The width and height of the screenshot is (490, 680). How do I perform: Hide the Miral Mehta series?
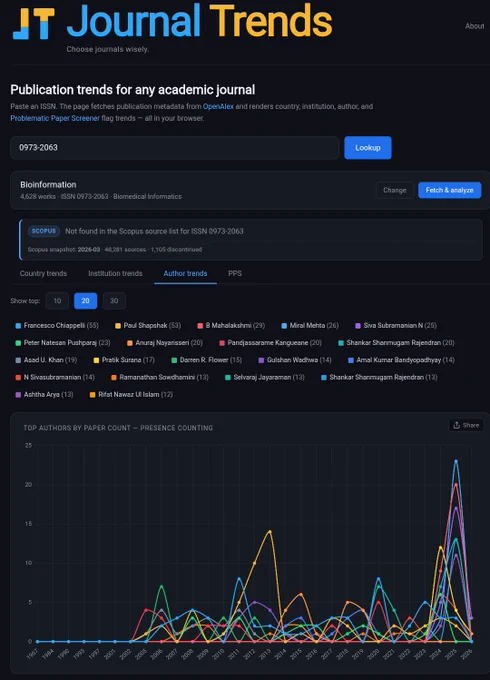[x=310, y=325]
